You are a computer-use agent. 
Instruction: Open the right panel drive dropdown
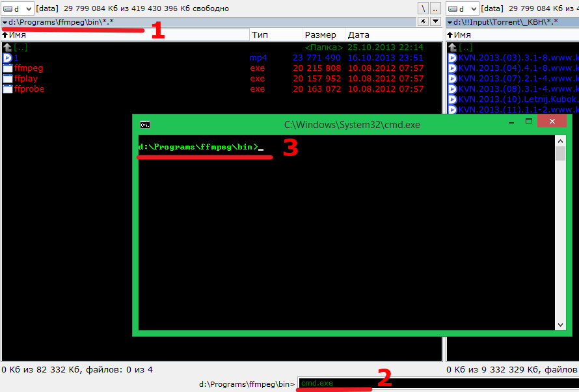[x=463, y=8]
